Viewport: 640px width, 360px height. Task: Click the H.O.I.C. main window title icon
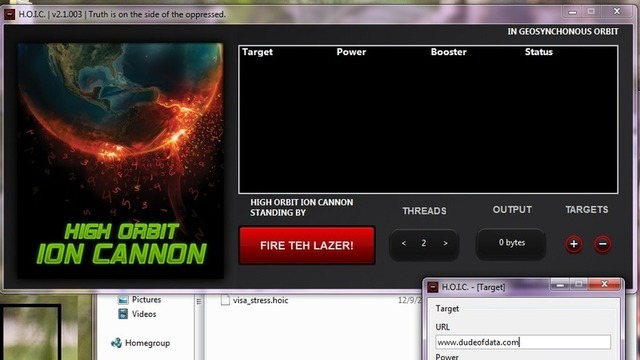[x=10, y=15]
